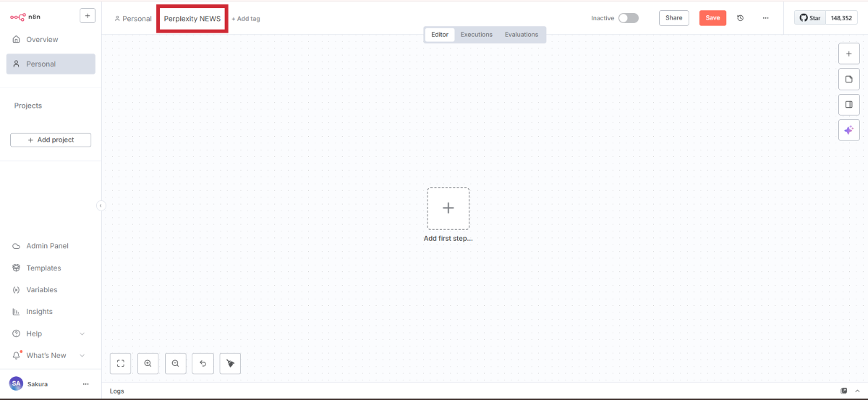This screenshot has height=400, width=868.
Task: Click the workflow history clock icon
Action: (x=740, y=18)
